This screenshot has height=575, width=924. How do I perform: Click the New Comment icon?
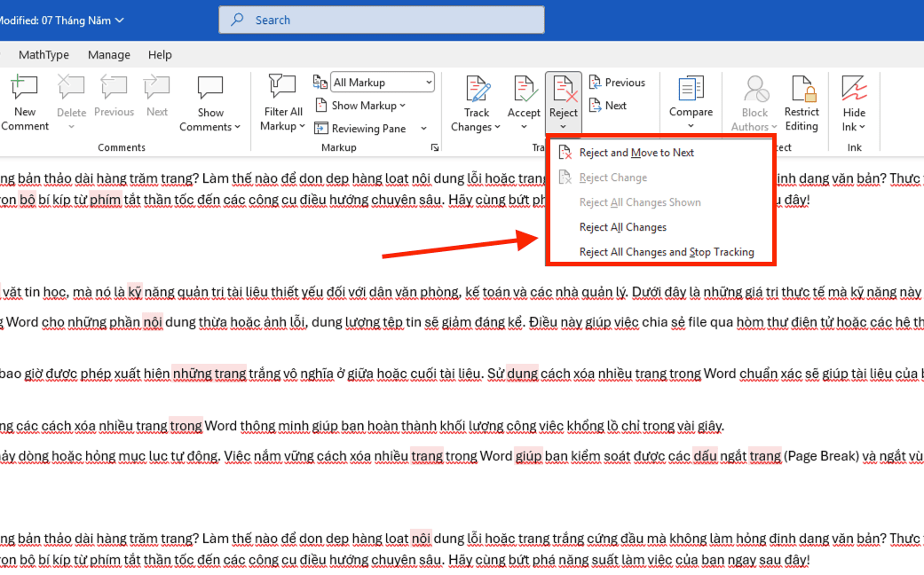24,88
